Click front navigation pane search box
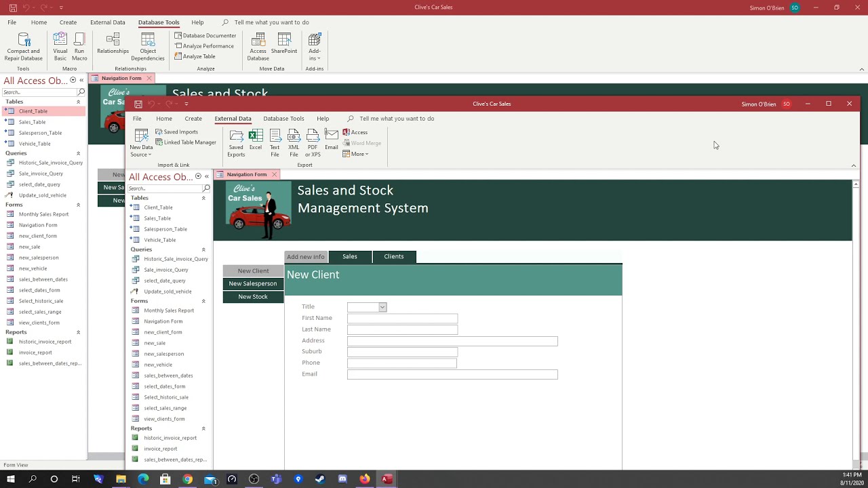 tap(165, 188)
